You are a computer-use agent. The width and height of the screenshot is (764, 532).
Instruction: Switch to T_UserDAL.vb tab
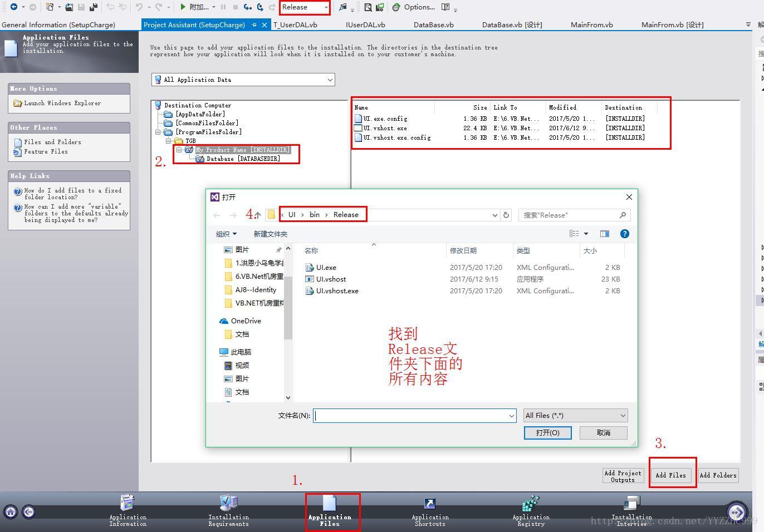coord(295,24)
